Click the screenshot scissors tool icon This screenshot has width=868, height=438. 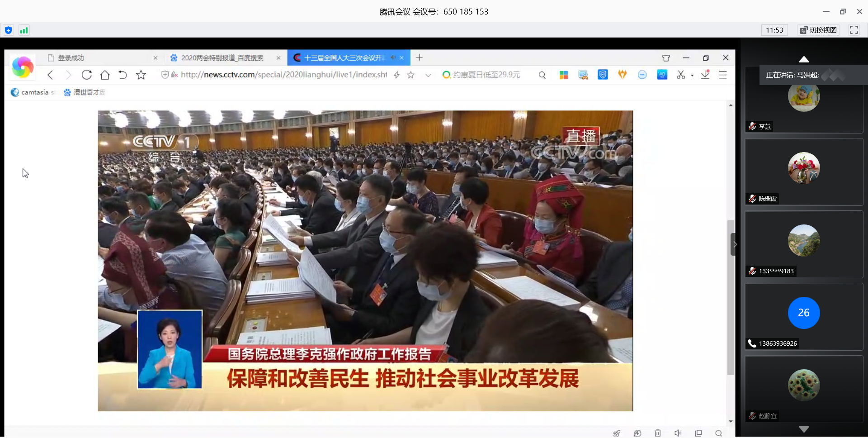pos(681,75)
